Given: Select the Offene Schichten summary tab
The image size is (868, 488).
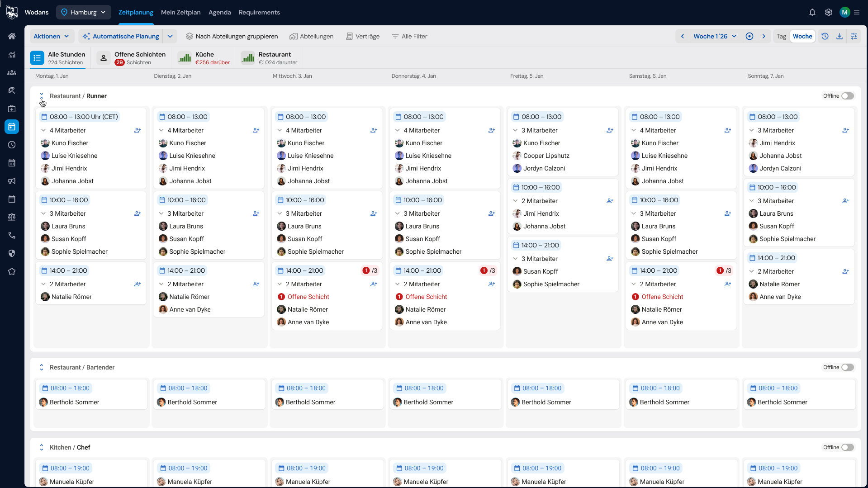Looking at the screenshot, I should point(132,58).
